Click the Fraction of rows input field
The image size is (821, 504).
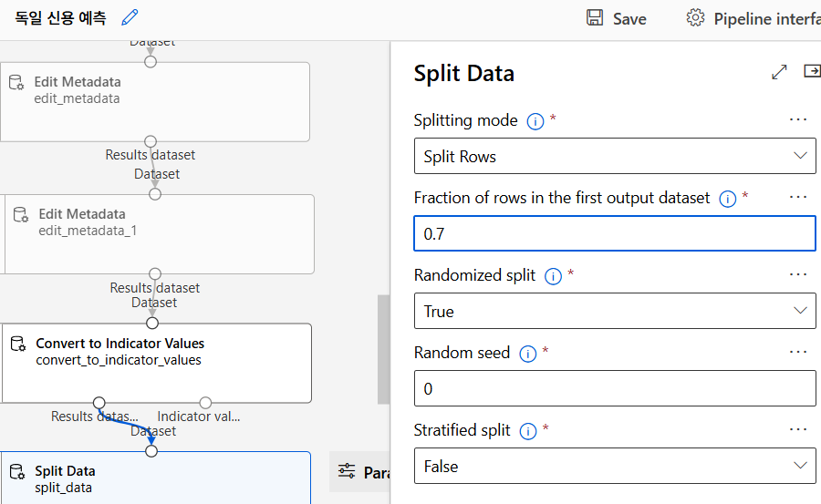(x=614, y=233)
